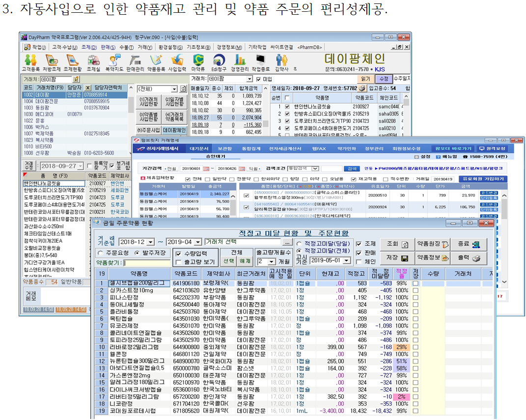Image resolution: width=526 pixels, height=420 pixels.
Task: Click the 수정 button in DayPharm
Action: (384, 79)
